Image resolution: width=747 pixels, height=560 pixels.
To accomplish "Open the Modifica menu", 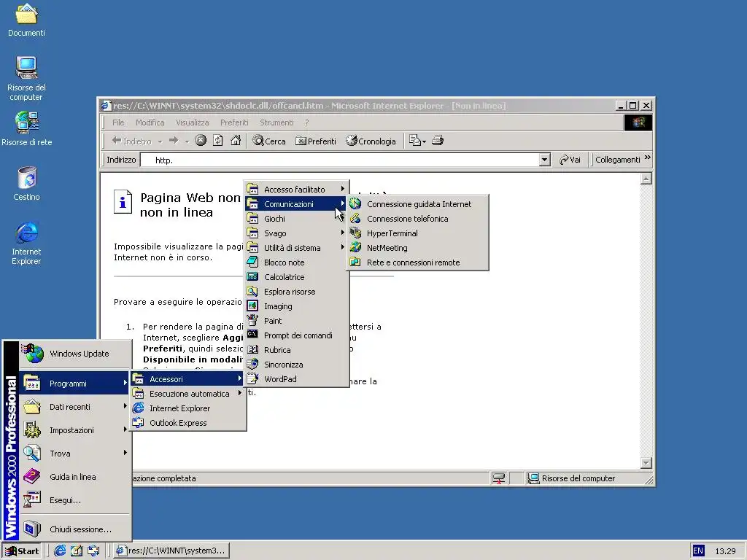I will tap(150, 122).
